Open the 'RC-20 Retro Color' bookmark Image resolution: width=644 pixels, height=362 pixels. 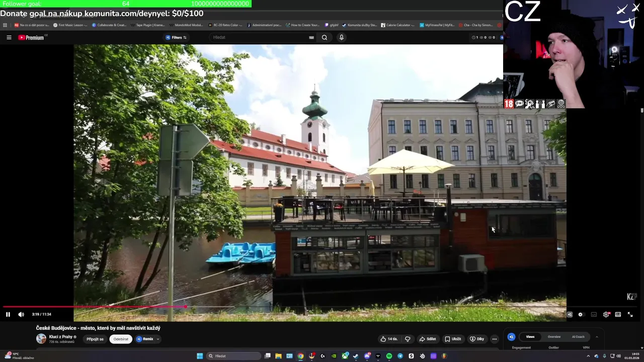tap(225, 25)
